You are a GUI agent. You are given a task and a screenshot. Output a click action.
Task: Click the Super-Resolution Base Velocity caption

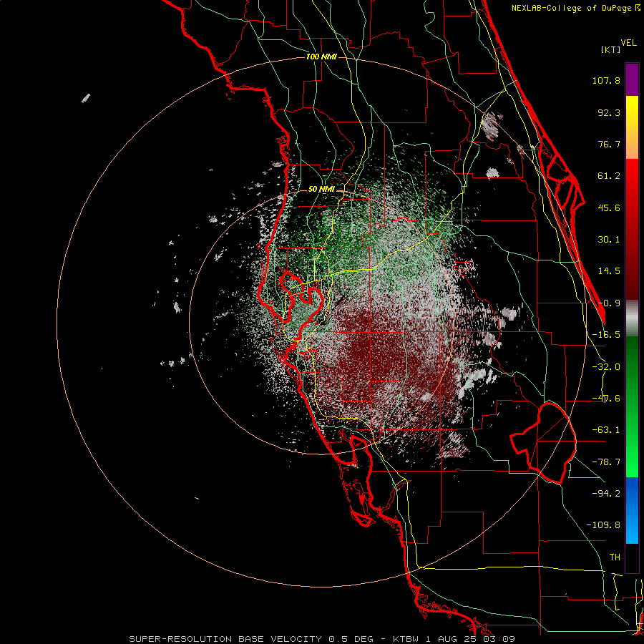pyautogui.click(x=321, y=639)
